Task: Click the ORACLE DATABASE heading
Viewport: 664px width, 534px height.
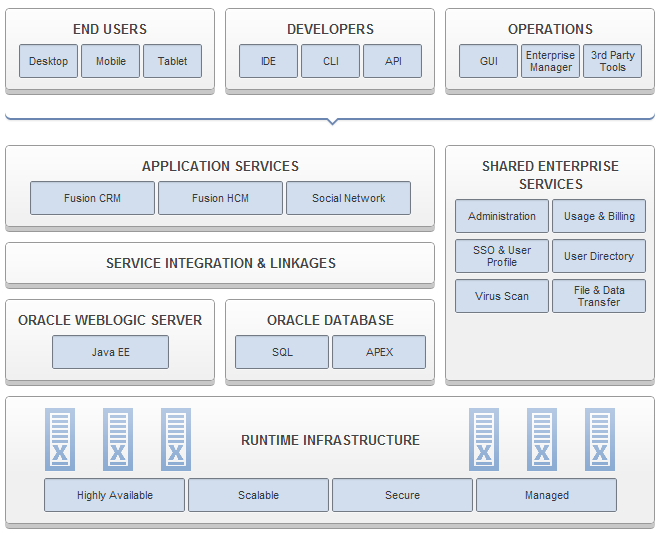Action: pyautogui.click(x=330, y=320)
